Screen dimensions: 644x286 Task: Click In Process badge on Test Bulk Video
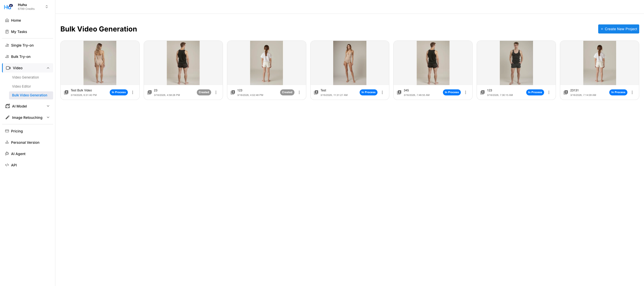click(x=119, y=92)
